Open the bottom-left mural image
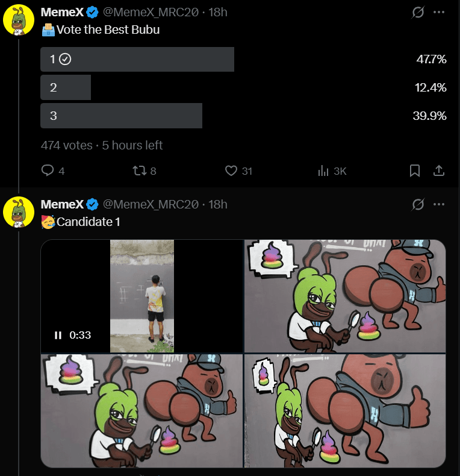Viewport: 460px width, 476px height. tap(141, 411)
